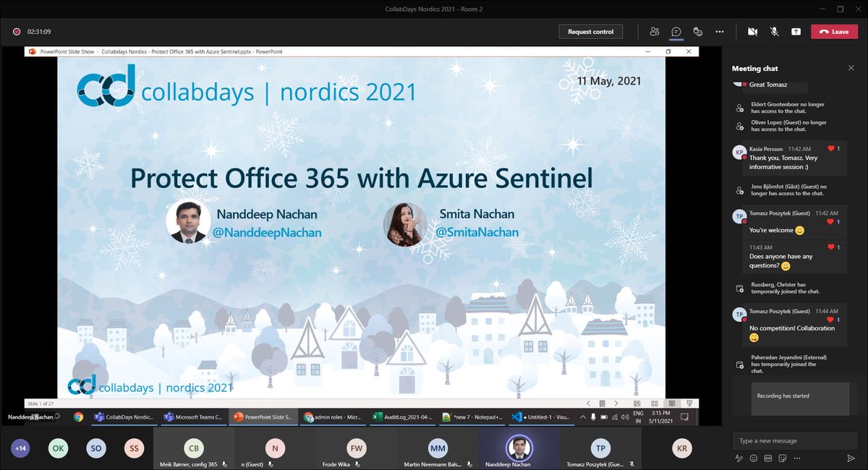
Task: Click Untitled-1 Visual Studio taskbar item
Action: coord(540,417)
